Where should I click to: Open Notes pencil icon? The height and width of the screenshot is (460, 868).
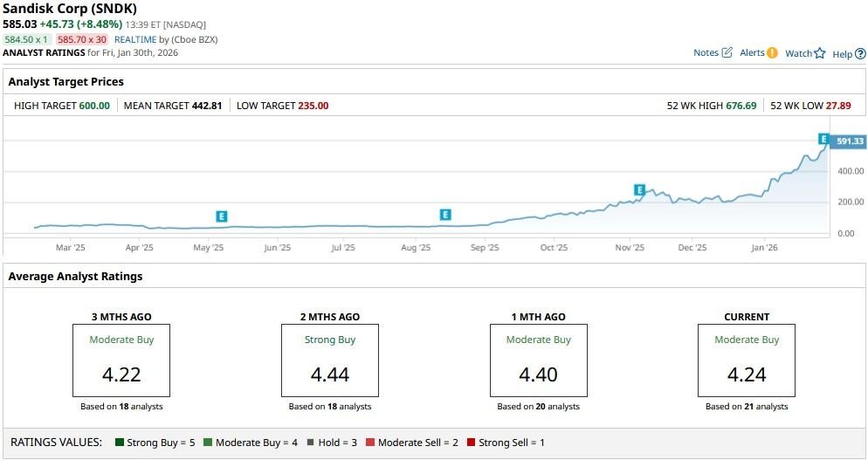pyautogui.click(x=727, y=52)
